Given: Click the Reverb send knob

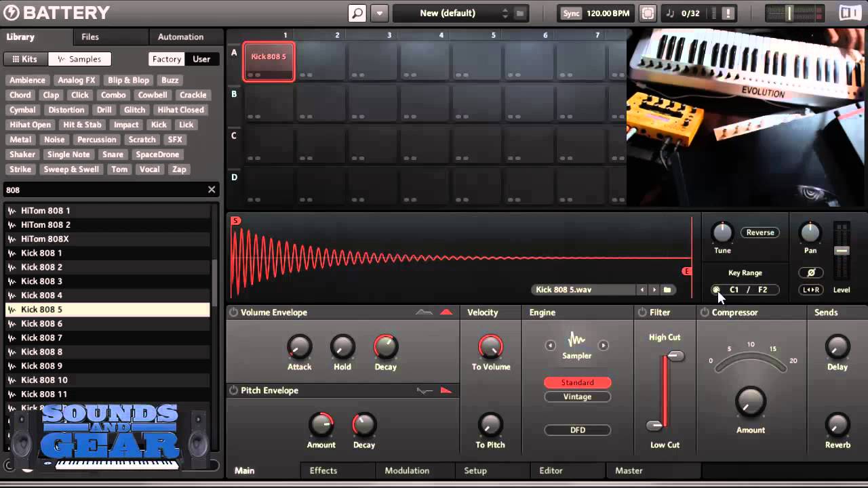Looking at the screenshot, I should coord(837,424).
